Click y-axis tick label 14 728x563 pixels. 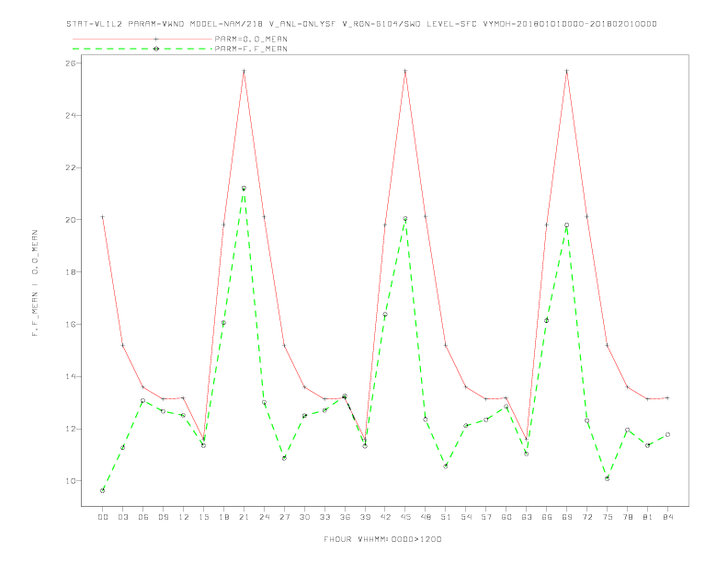pyautogui.click(x=71, y=377)
